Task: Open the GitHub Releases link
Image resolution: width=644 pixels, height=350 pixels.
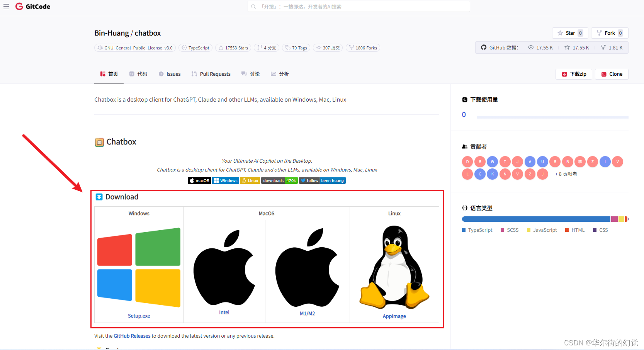Action: click(132, 336)
